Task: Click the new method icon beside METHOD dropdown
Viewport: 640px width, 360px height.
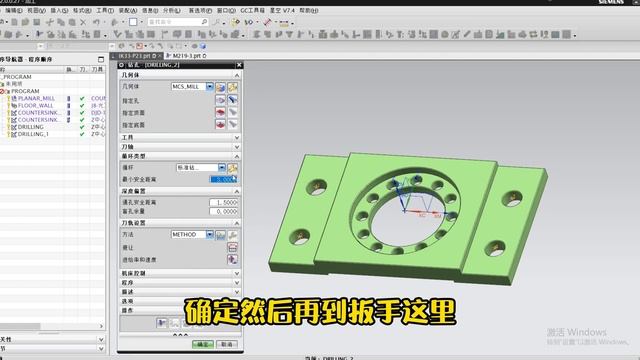Action: pyautogui.click(x=220, y=235)
